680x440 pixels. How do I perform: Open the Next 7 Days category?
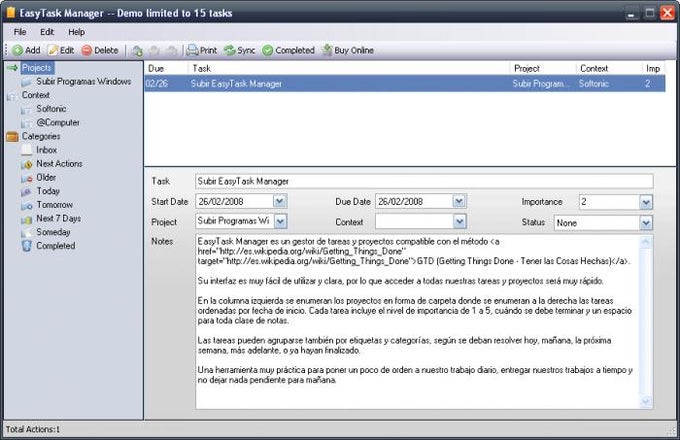59,218
